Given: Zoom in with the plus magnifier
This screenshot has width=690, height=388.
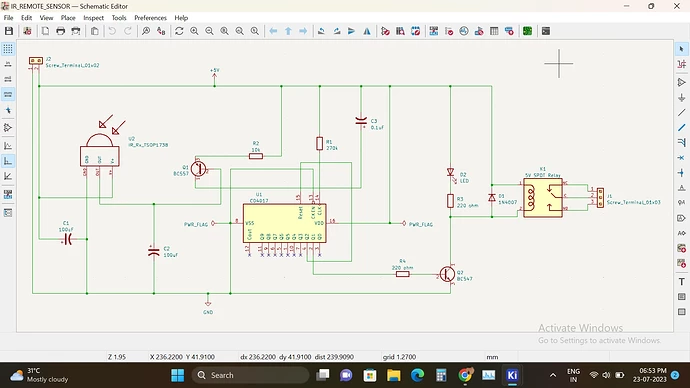Looking at the screenshot, I should tap(194, 31).
